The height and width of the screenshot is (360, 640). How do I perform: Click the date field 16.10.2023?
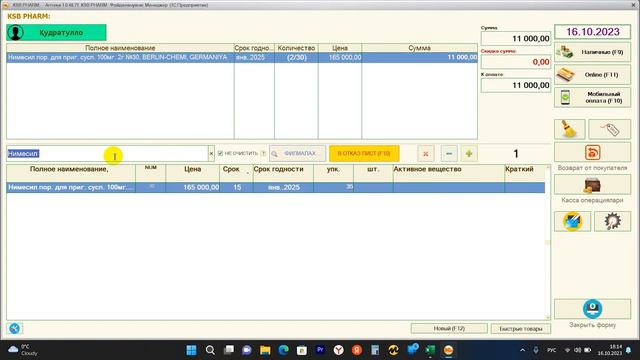(592, 32)
